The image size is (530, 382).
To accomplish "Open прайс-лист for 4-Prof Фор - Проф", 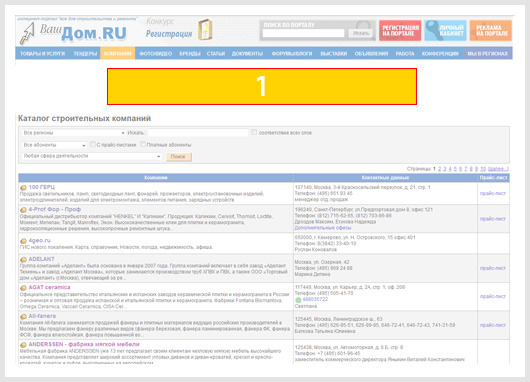I will [x=492, y=219].
